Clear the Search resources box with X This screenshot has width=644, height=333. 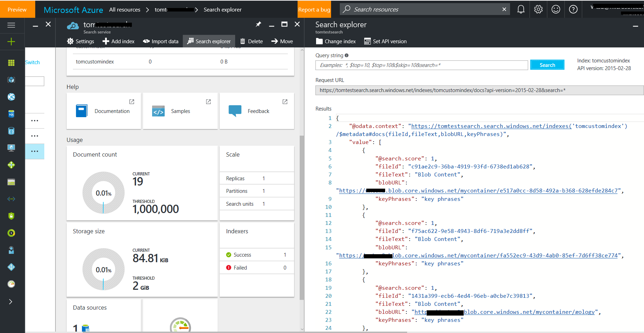tap(504, 9)
